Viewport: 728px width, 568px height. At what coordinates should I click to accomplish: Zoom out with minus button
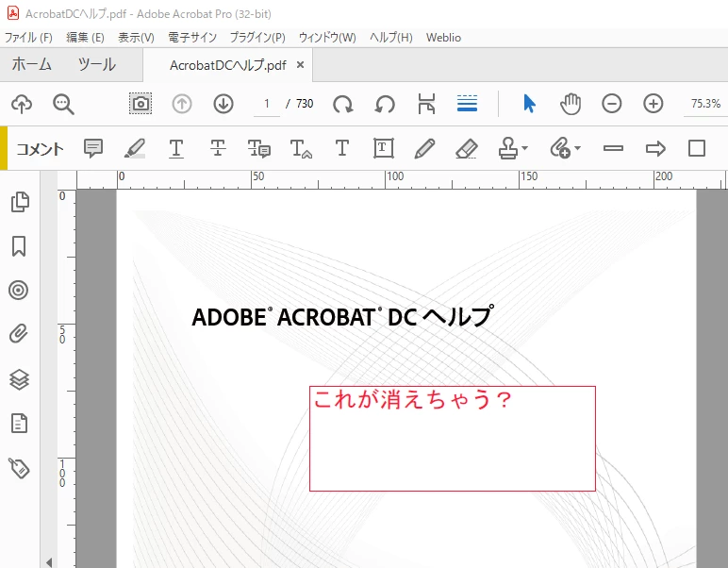click(611, 104)
